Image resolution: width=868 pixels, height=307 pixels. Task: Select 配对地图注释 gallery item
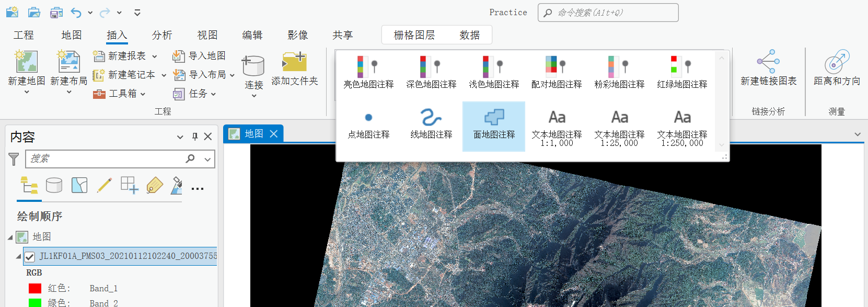click(557, 73)
